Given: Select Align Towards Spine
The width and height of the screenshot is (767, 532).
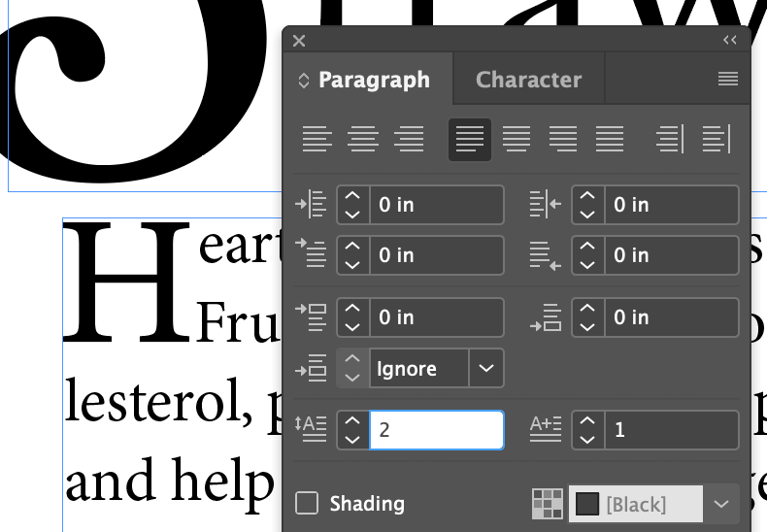Looking at the screenshot, I should 670,139.
